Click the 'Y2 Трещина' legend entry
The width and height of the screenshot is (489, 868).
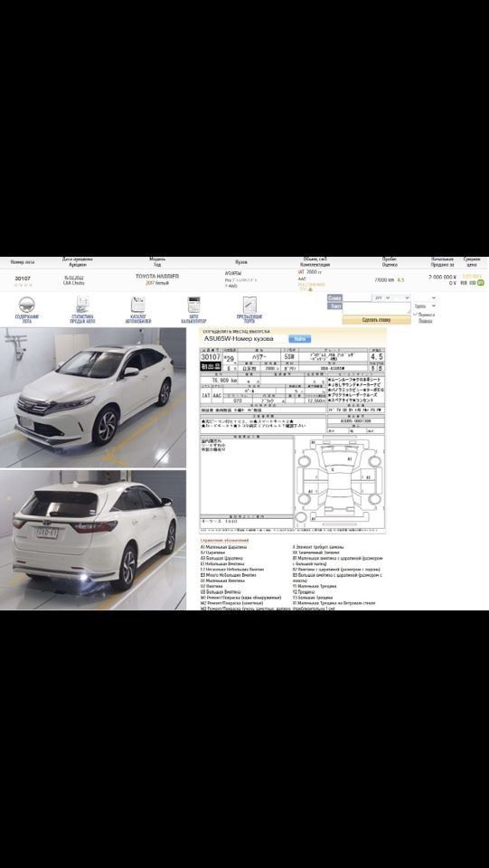pos(303,591)
